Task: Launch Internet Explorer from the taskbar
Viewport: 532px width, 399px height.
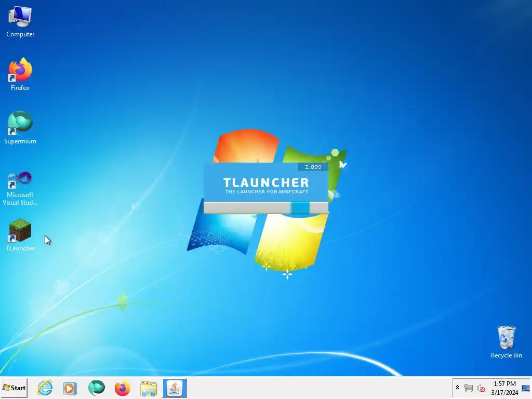Action: click(45, 388)
